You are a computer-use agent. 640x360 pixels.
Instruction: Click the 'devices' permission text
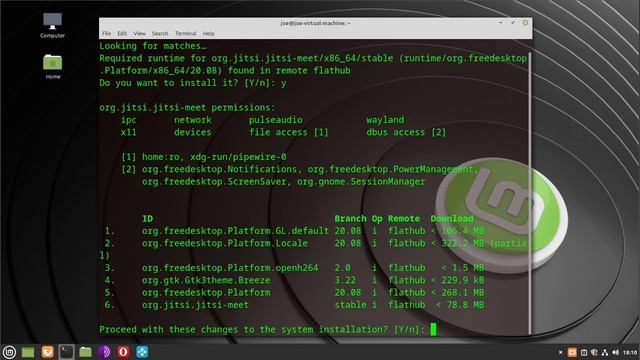[x=193, y=132]
